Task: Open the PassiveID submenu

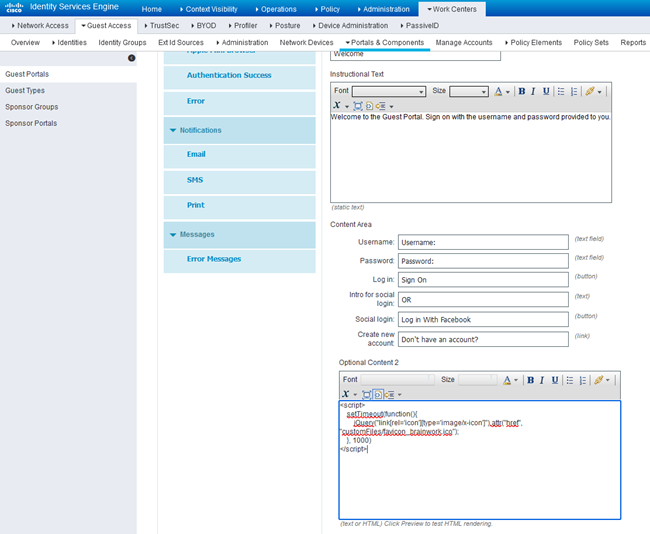Action: pos(422,26)
